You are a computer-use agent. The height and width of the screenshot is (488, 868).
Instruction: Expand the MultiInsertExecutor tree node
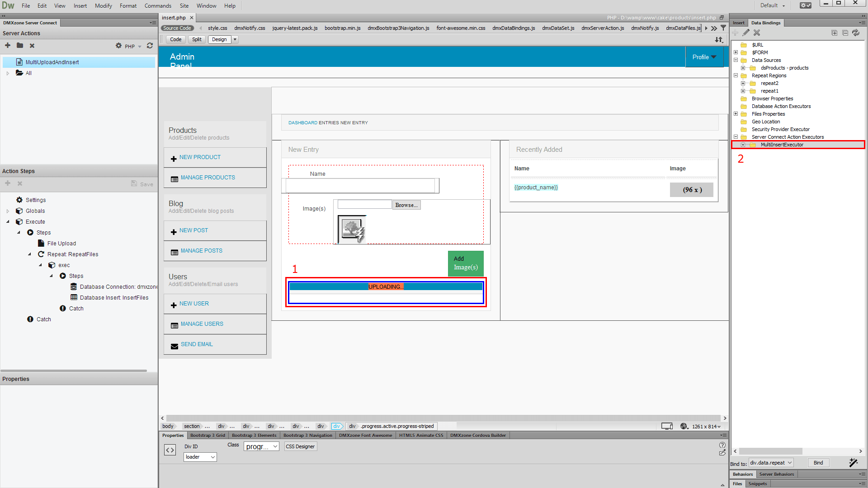tap(743, 145)
